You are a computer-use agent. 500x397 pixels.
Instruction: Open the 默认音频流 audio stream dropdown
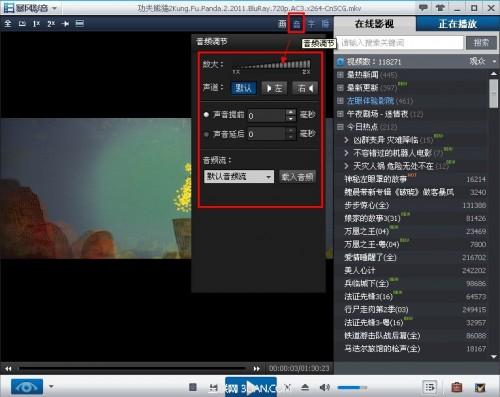pyautogui.click(x=239, y=177)
